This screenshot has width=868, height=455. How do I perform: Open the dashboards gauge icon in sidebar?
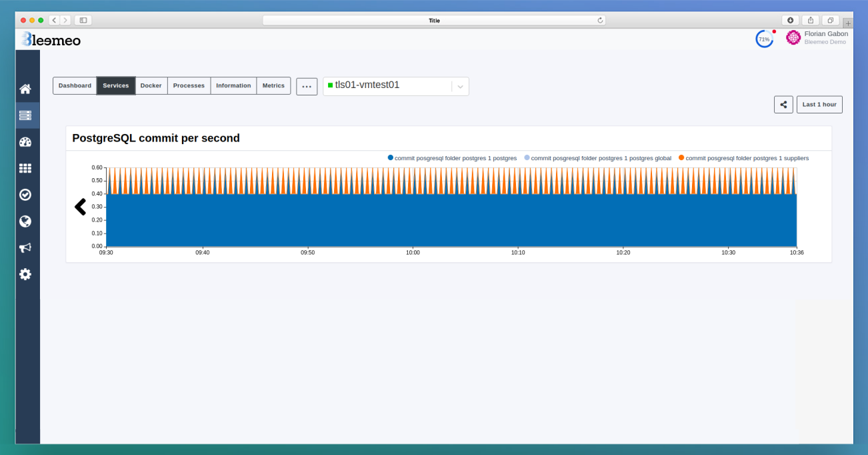point(25,141)
